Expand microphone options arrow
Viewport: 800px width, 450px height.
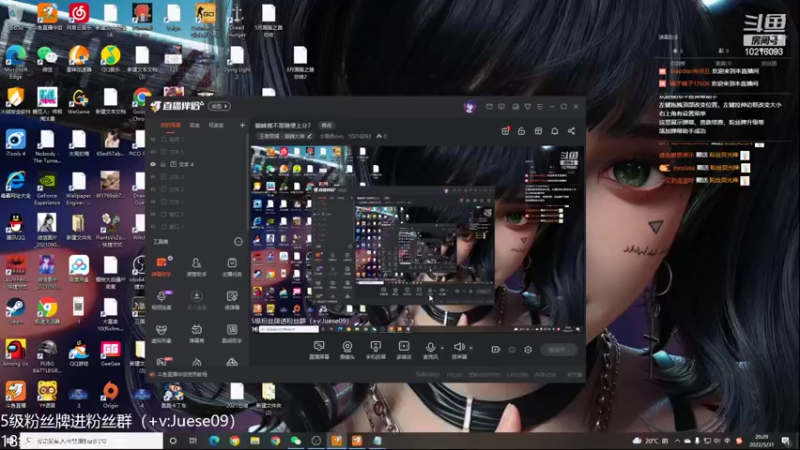coord(442,348)
